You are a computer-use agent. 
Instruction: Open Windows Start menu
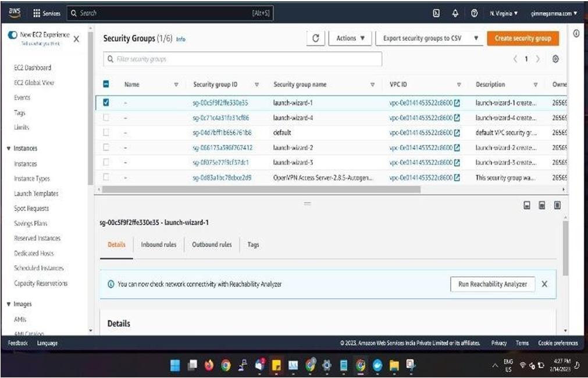[175, 365]
